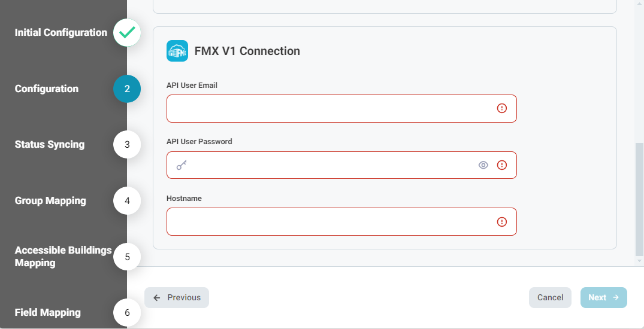Image resolution: width=644 pixels, height=329 pixels.
Task: Click the error icon in the Hostname field
Action: [502, 221]
